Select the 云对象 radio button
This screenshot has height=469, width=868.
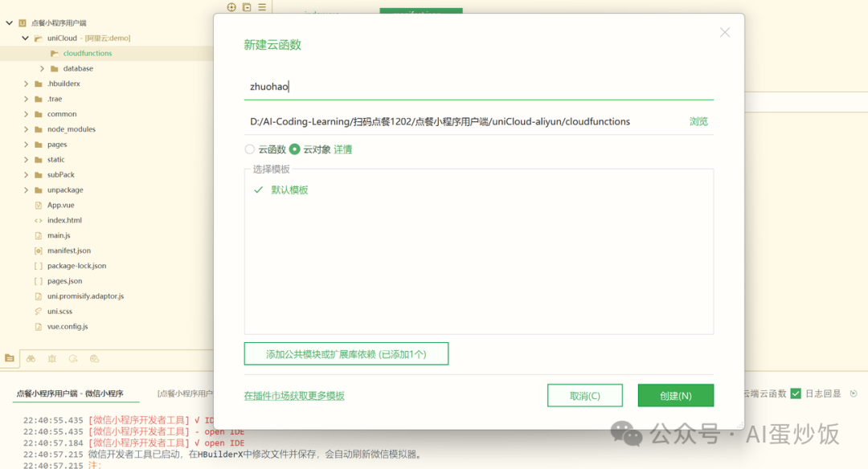tap(293, 149)
